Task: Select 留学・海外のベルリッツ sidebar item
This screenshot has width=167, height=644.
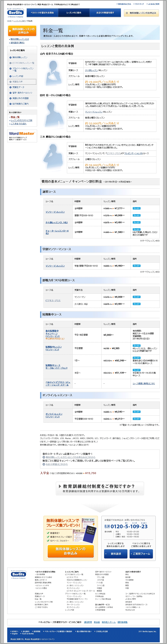Action: 22,93
